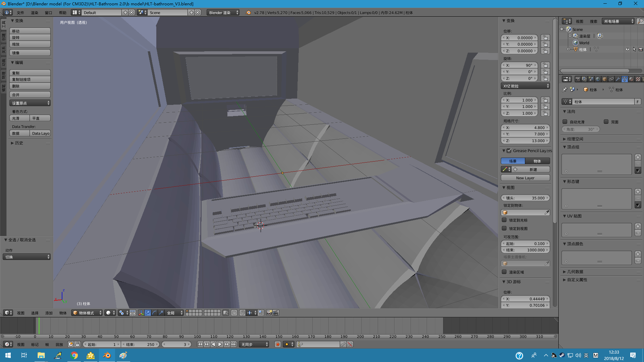
Task: Click the outliner search magnifier icon
Action: [x=640, y=21]
